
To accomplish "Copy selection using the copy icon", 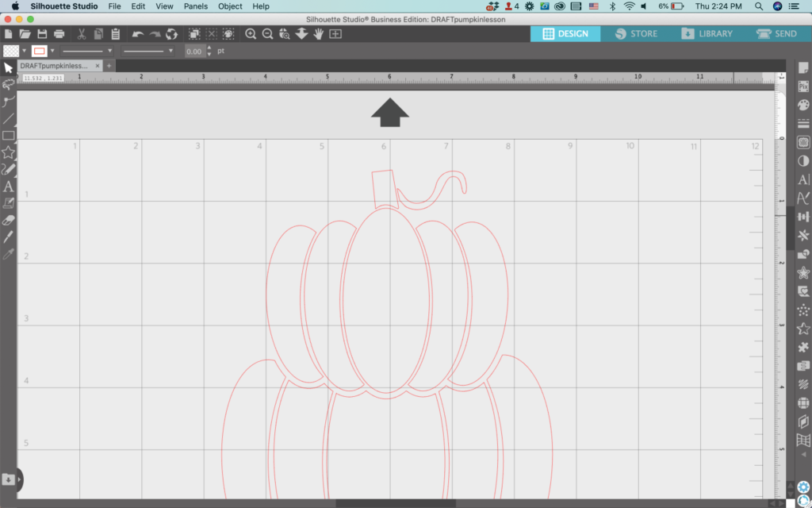I will click(x=98, y=34).
